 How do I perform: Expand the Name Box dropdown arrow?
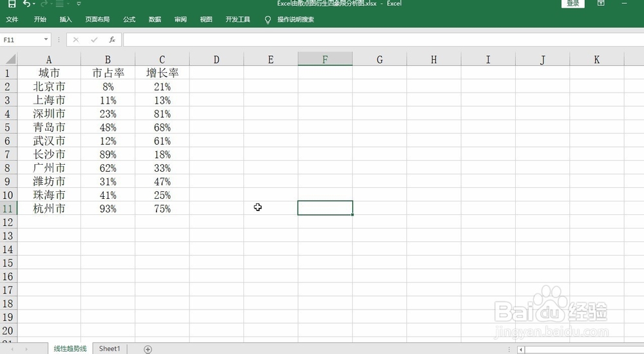point(46,39)
